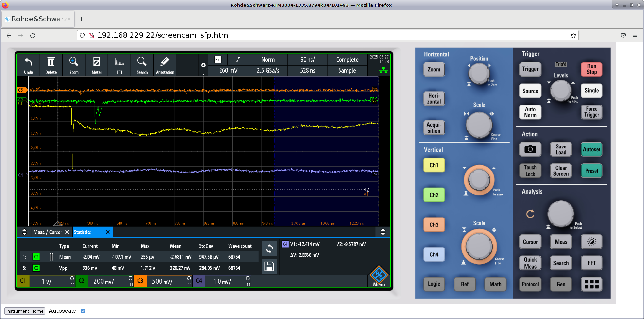Toggle the Ch3 channel button

click(x=434, y=225)
